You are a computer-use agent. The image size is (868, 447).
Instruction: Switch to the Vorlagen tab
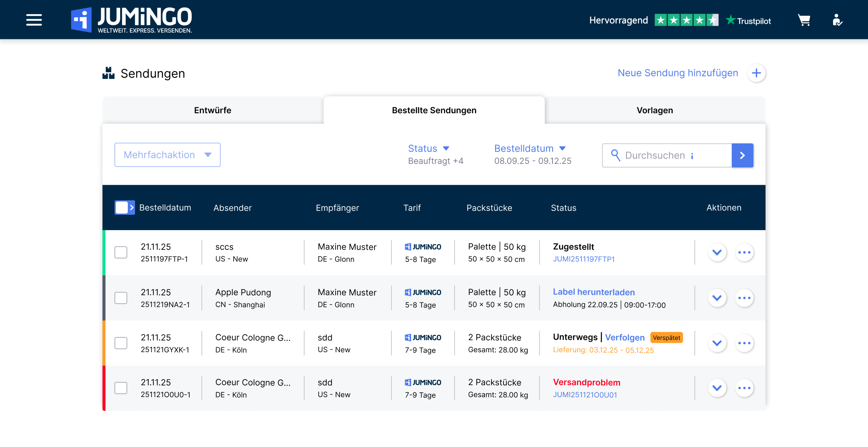655,110
